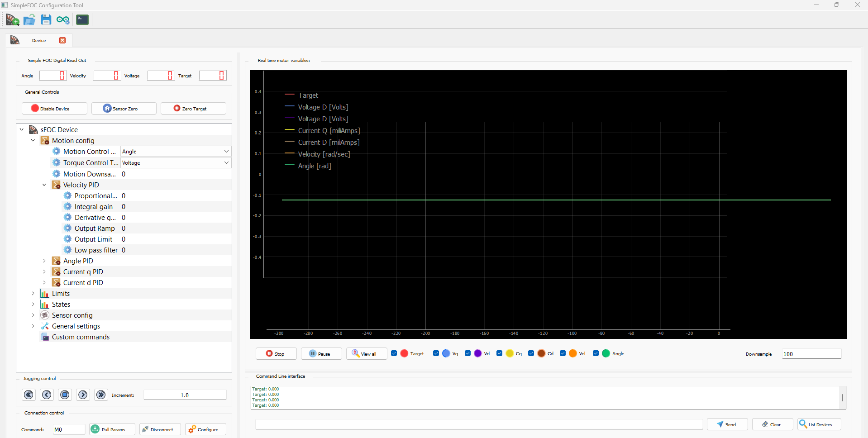Screen dimensions: 868x438
Task: Open Motion Control type dropdown
Action: coord(176,152)
